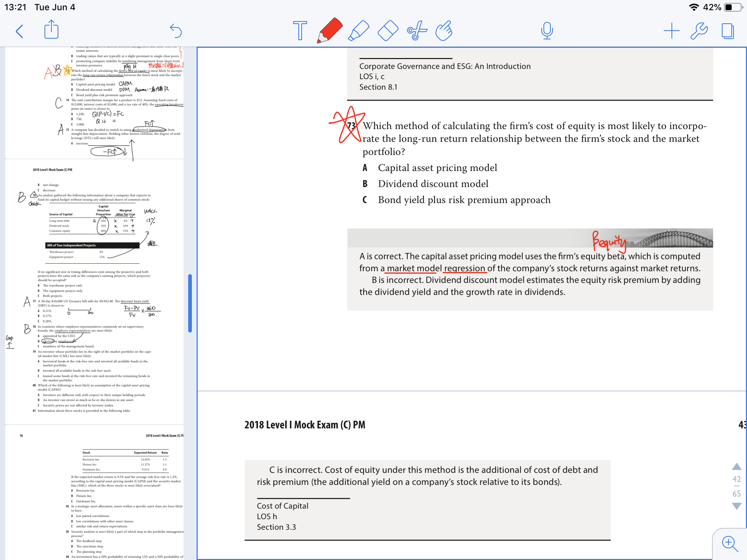Tap the battery indicator

[733, 7]
